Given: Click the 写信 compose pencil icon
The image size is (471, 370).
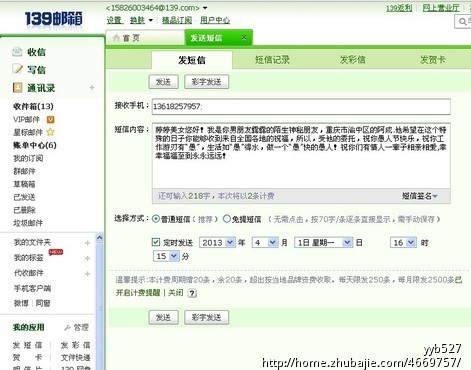Looking at the screenshot, I should pos(17,69).
